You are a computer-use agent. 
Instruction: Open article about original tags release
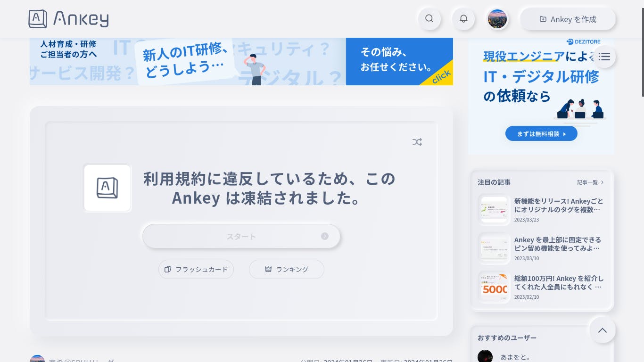coord(542,210)
